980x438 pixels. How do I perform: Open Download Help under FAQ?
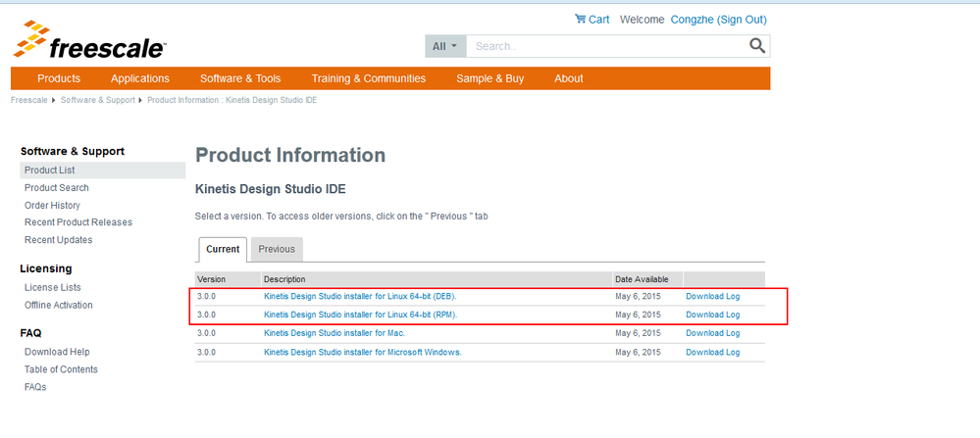click(57, 352)
